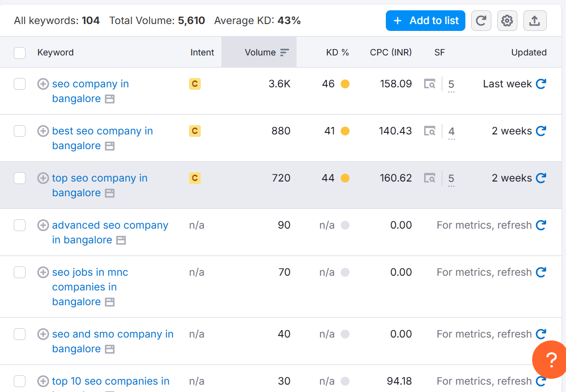Click the Commercial intent 'C' badge on 'top seo company in bangalore'
The image size is (566, 392).
(194, 178)
